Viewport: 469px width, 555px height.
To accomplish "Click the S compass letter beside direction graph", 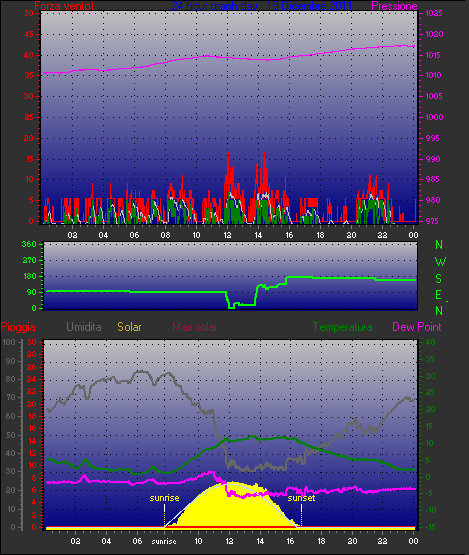I will click(x=439, y=279).
